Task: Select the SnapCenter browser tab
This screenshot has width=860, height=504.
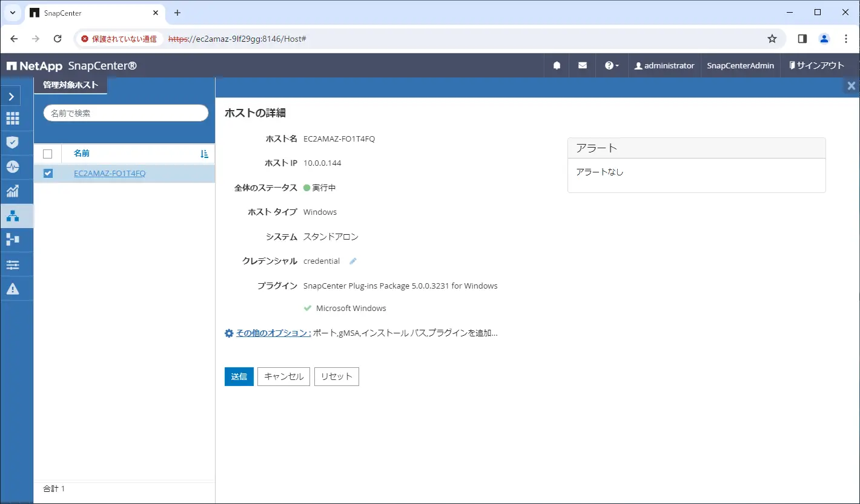Action: (x=94, y=13)
